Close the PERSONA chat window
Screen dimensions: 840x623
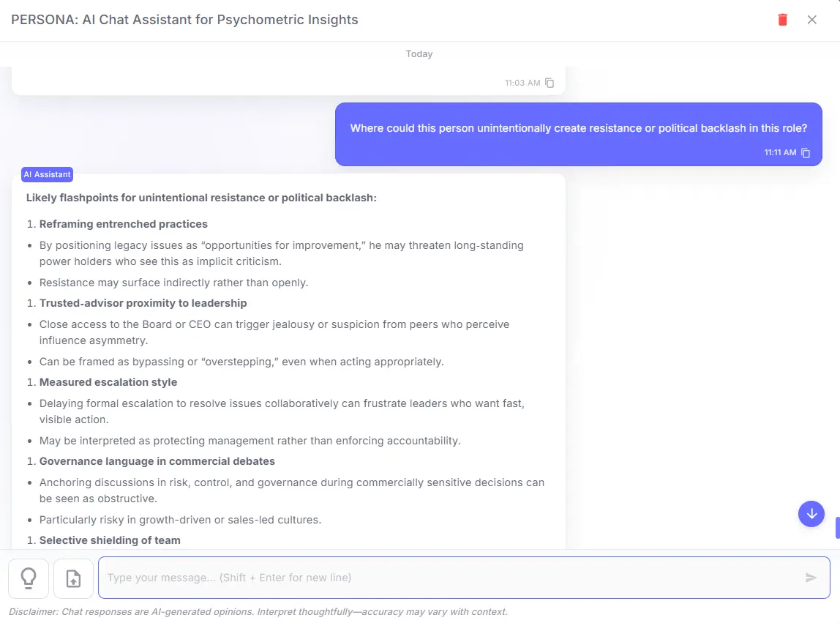click(812, 20)
